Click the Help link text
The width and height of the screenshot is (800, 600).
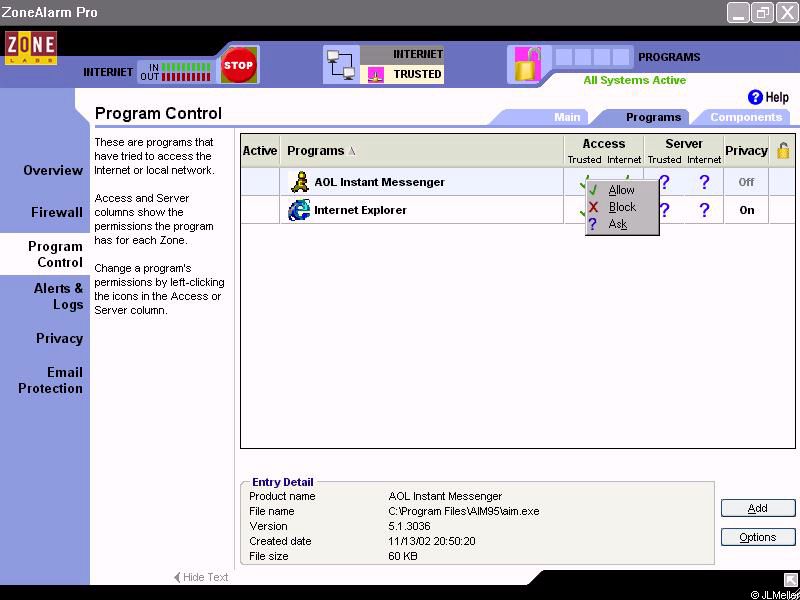pos(777,97)
